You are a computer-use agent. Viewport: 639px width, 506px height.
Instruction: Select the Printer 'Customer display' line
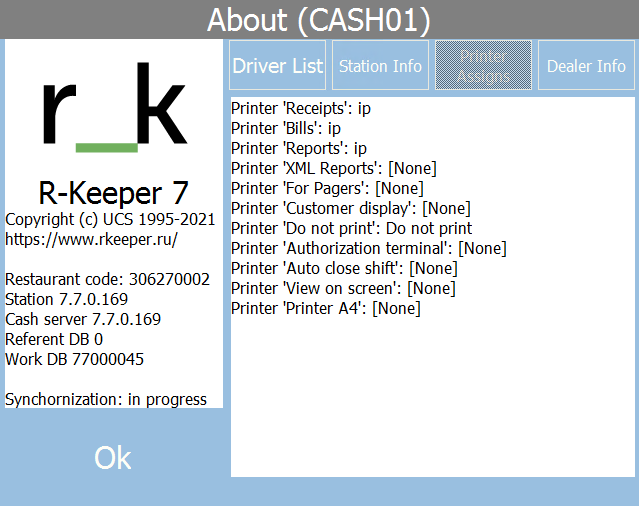point(351,209)
